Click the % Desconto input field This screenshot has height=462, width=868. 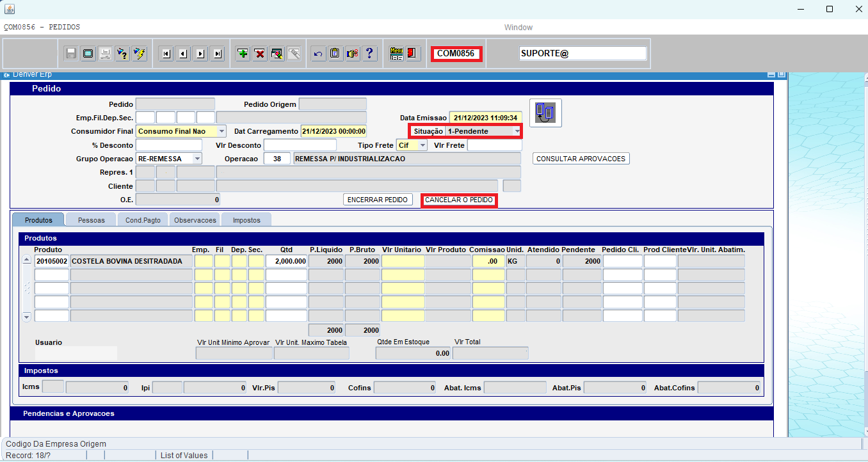pos(169,145)
